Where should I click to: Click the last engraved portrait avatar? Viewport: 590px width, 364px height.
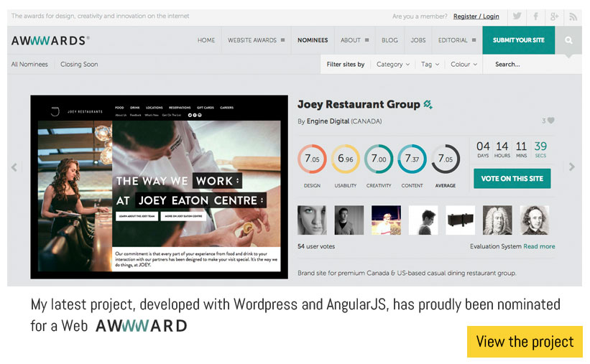point(535,220)
